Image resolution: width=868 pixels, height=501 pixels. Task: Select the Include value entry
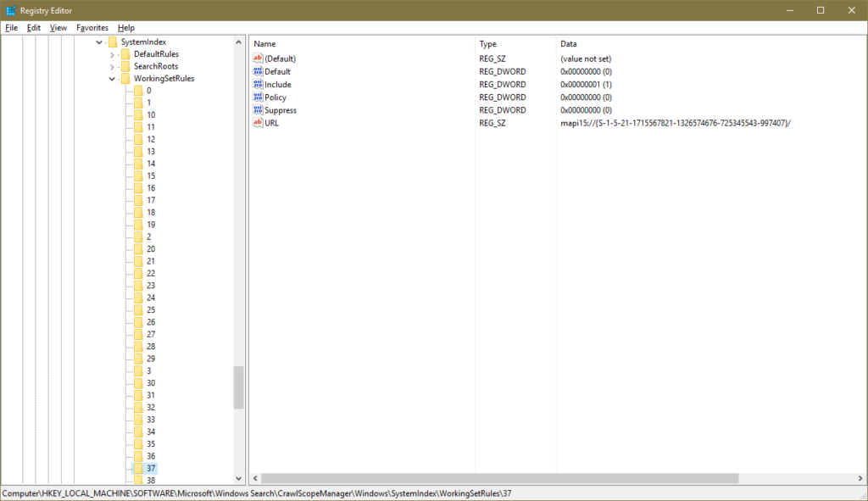tap(276, 84)
